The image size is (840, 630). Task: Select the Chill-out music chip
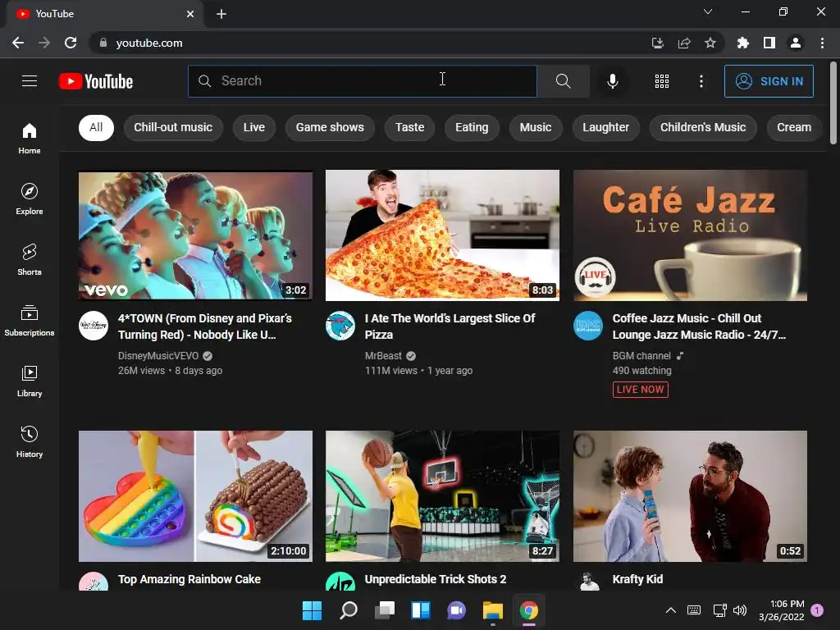(x=173, y=127)
